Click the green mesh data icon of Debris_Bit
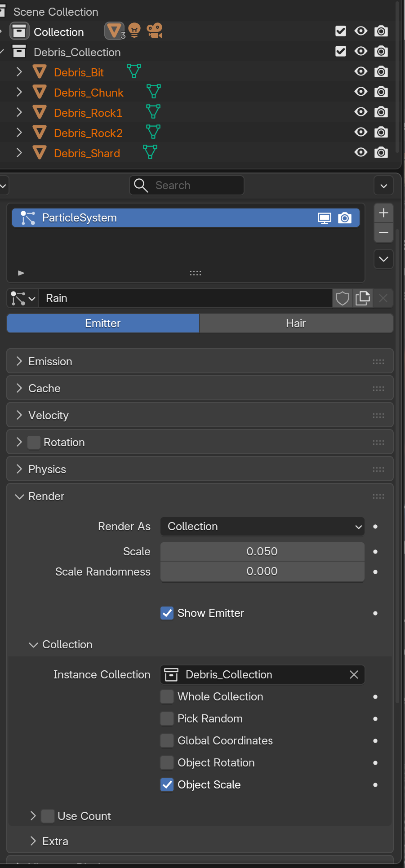Viewport: 405px width, 868px height. tap(134, 71)
